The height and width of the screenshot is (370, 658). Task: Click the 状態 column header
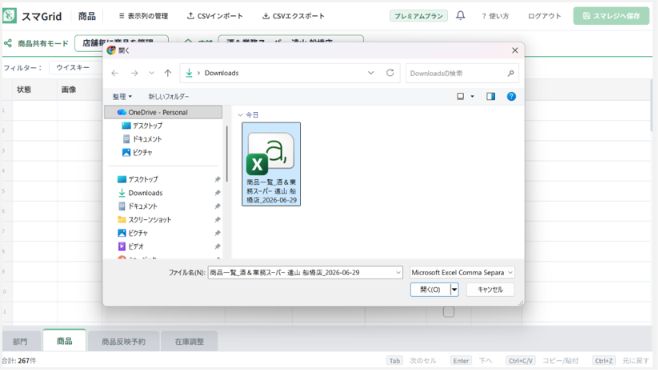click(24, 89)
